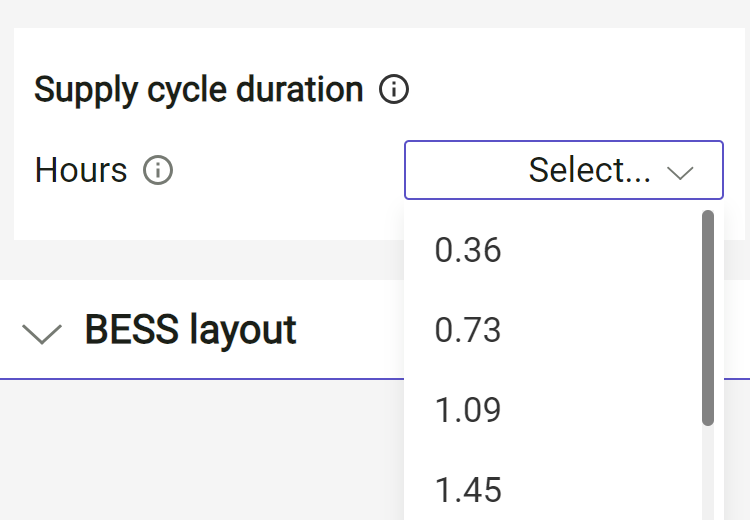Click the Hours field label

point(81,170)
